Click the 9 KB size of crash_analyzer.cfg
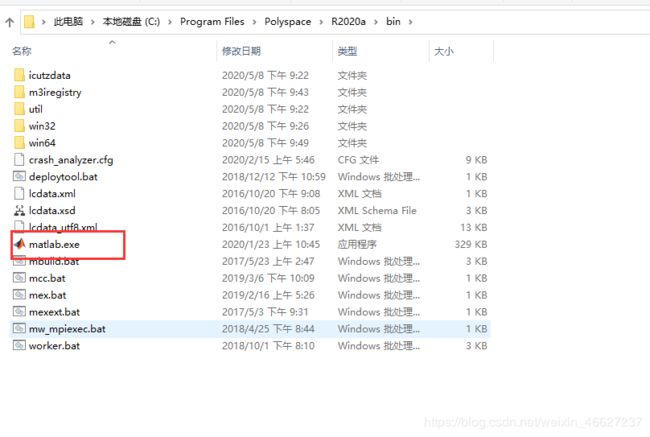This screenshot has height=437, width=650. [x=476, y=160]
